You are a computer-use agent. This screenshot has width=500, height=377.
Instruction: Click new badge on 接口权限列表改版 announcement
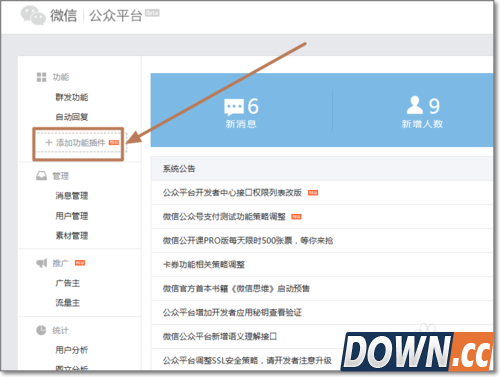pyautogui.click(x=313, y=193)
